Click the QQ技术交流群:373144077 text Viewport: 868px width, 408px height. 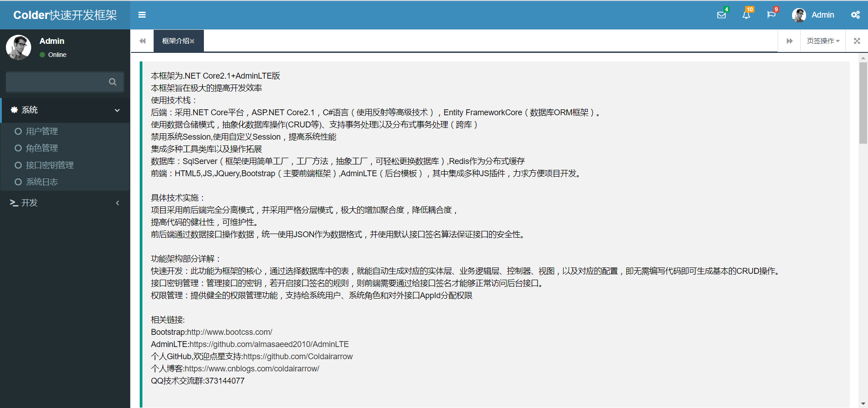coord(198,381)
